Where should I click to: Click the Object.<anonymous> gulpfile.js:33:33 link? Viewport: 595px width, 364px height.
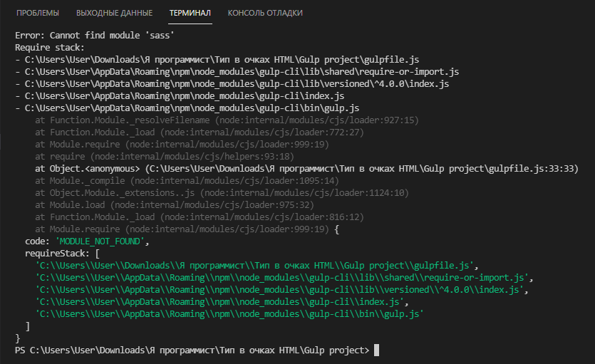pyautogui.click(x=306, y=169)
